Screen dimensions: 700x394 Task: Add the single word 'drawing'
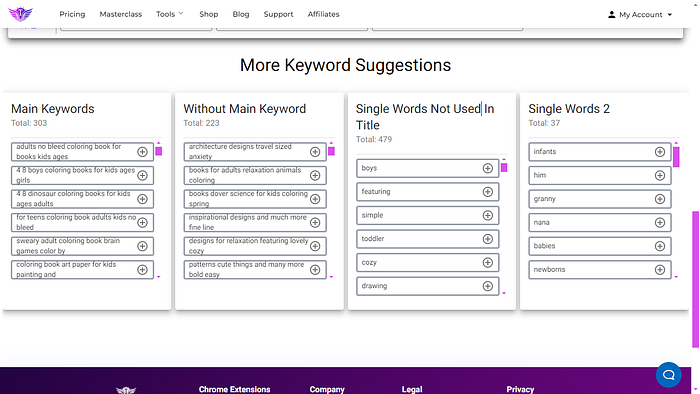point(488,286)
